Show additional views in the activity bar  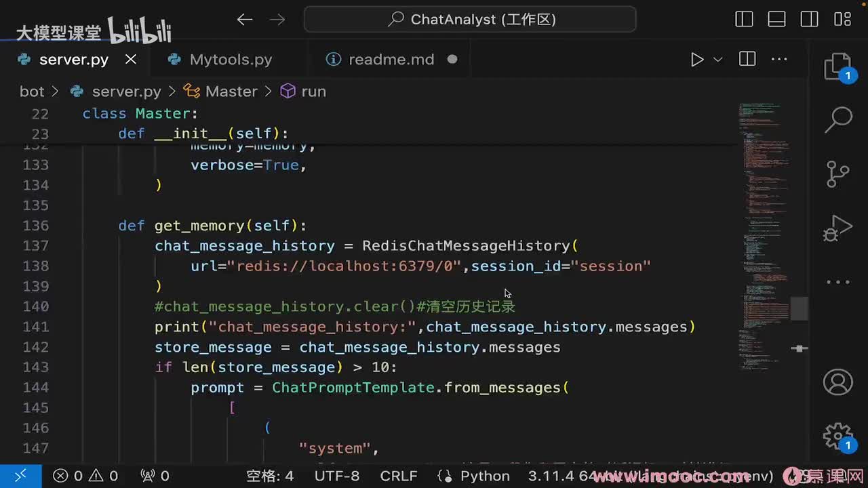(x=838, y=282)
